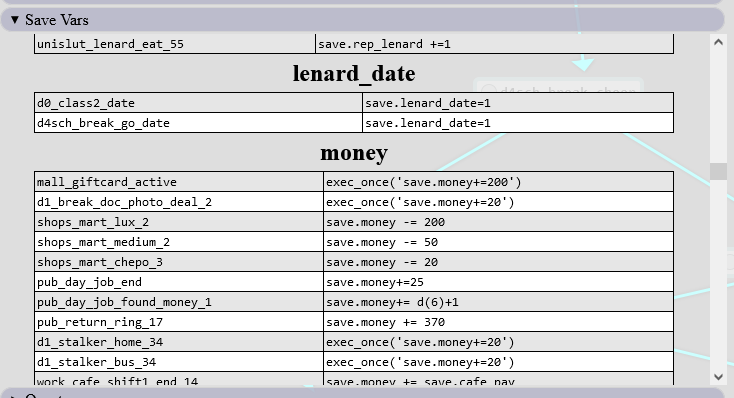Select the pub_return_ring_17 cell
This screenshot has height=398, width=734.
(x=179, y=323)
